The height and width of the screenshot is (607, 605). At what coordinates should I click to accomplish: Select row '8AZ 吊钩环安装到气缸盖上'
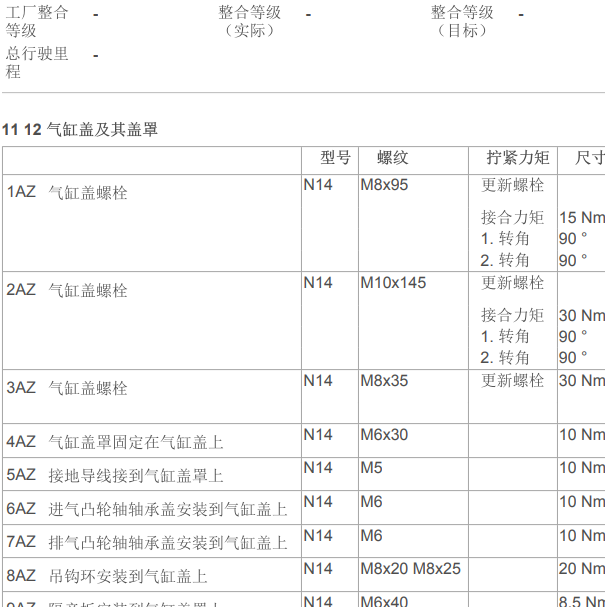[x=303, y=574]
